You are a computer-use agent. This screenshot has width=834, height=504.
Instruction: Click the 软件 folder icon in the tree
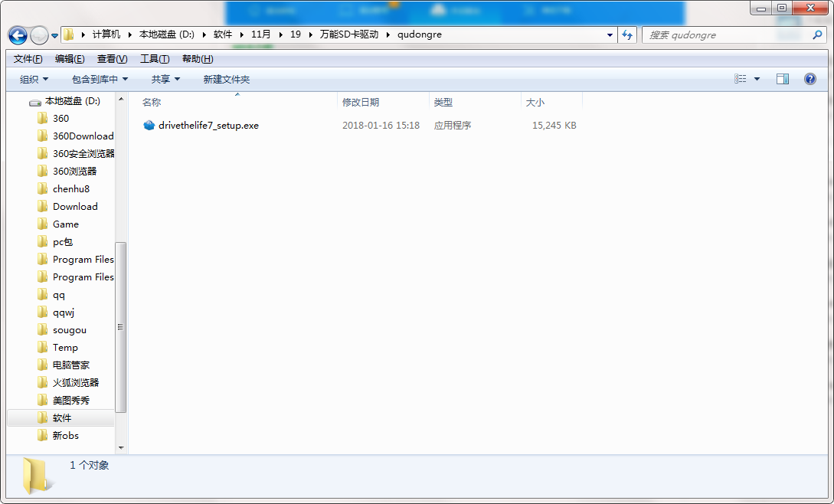click(x=43, y=417)
